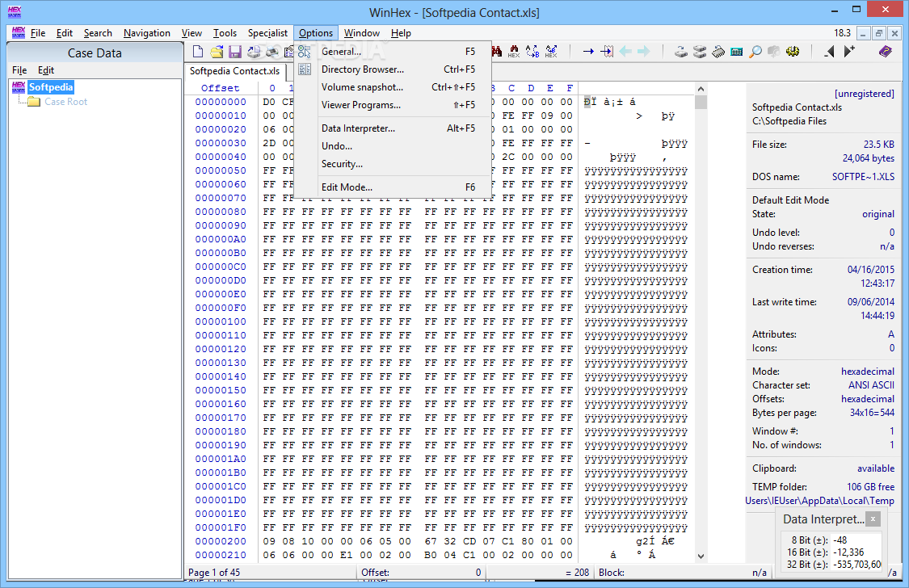The height and width of the screenshot is (588, 909).
Task: Click the Find Hex Values binoculars icon
Action: [514, 52]
